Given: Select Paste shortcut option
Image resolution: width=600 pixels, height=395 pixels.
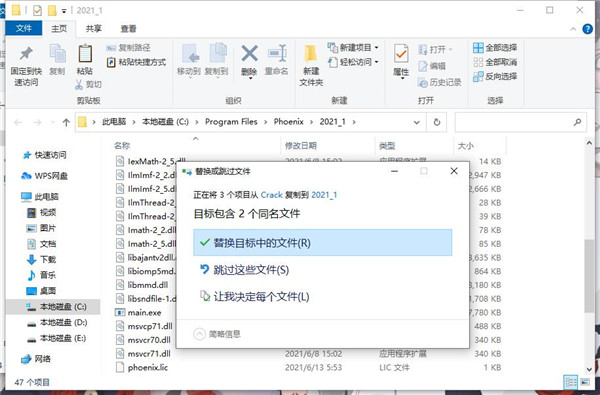Looking at the screenshot, I should pyautogui.click(x=136, y=62).
